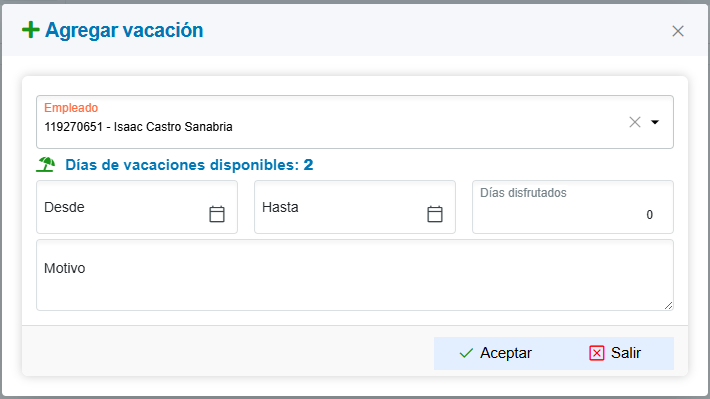The image size is (710, 399).
Task: Grab the Motivo textarea resize handle
Action: pyautogui.click(x=668, y=306)
